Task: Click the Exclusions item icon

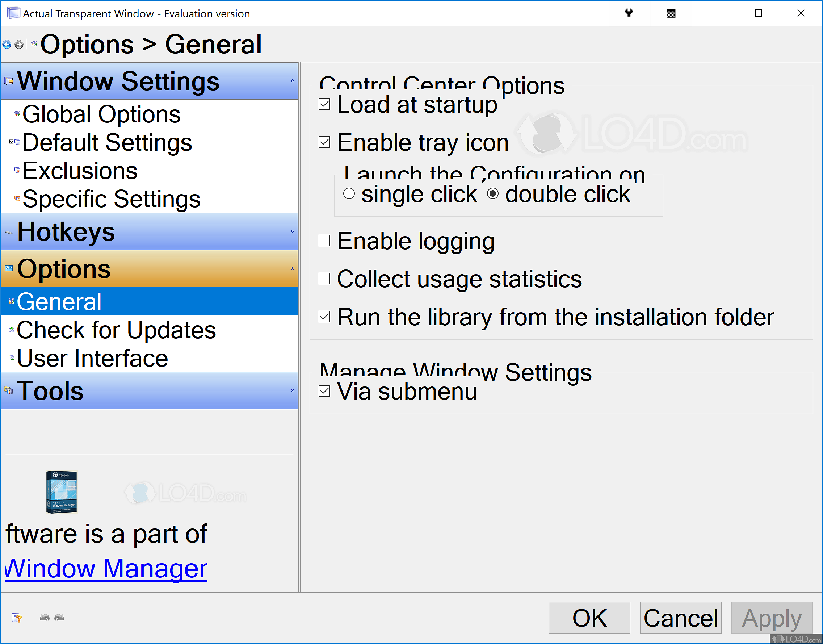Action: coord(17,170)
